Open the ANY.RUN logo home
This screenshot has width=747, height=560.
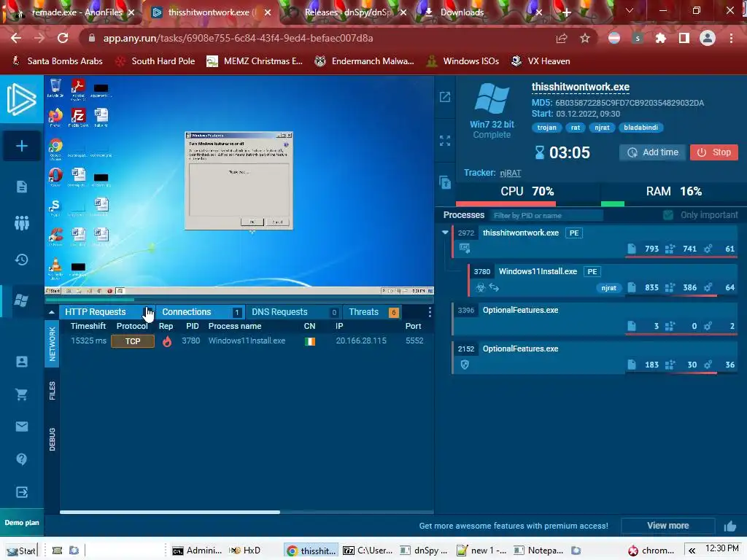pos(21,99)
